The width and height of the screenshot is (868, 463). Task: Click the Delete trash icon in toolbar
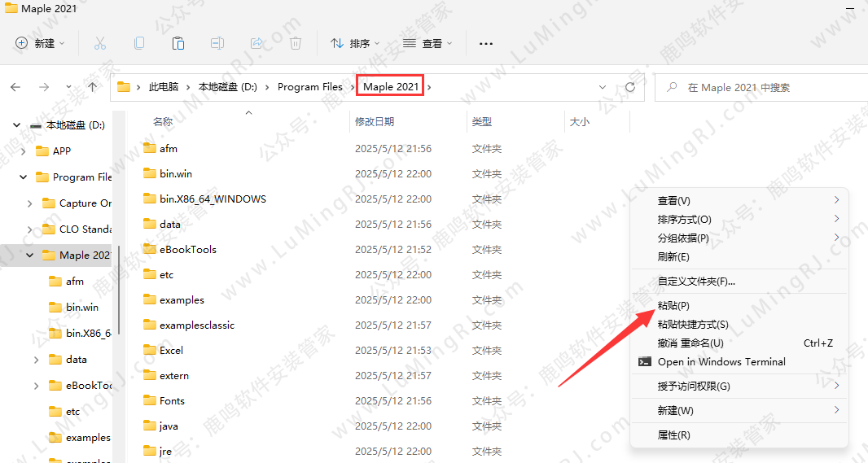click(x=296, y=43)
